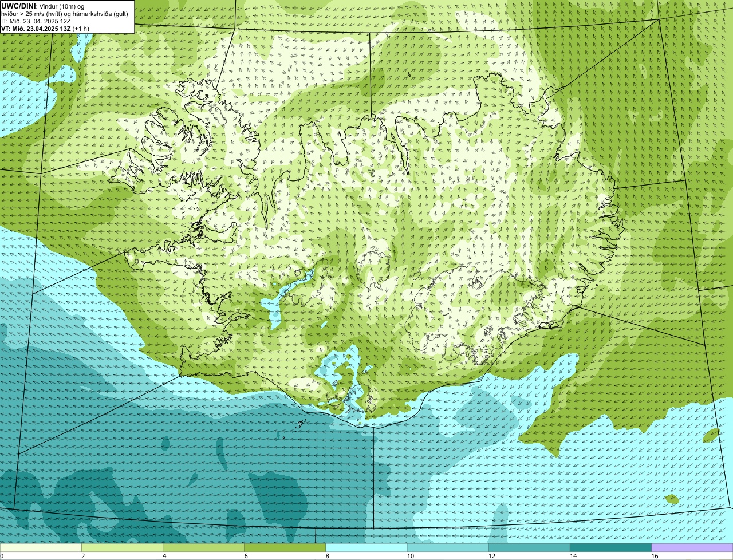Viewport: 733px width, 560px height.
Task: Click the legend tick label '2'
Action: pyautogui.click(x=83, y=556)
